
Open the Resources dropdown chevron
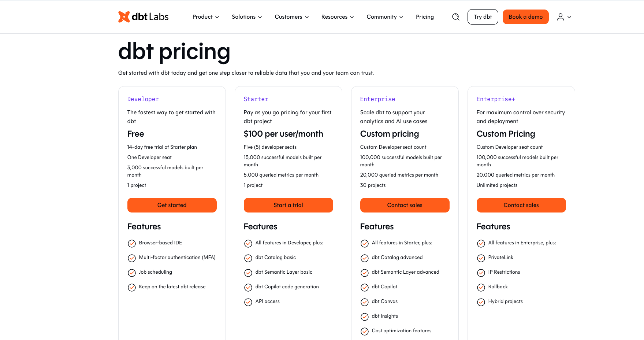[x=352, y=17]
